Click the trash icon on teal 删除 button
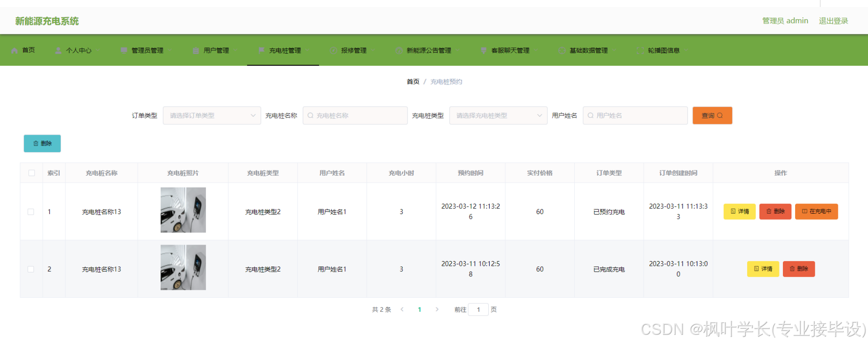The height and width of the screenshot is (344, 868). click(x=36, y=143)
